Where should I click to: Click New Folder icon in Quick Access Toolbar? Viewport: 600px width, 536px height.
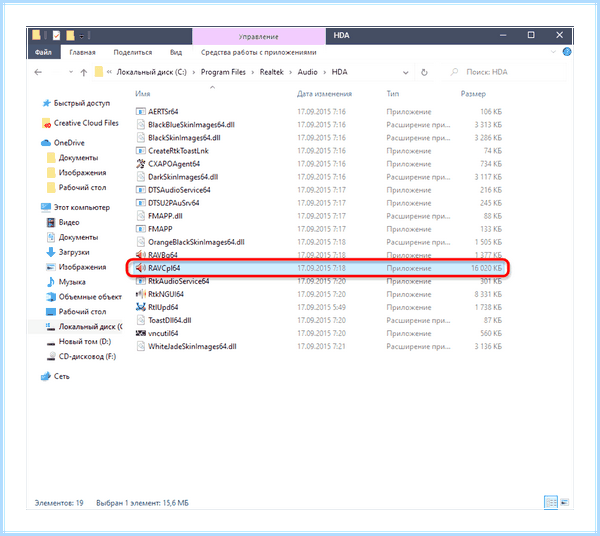70,36
